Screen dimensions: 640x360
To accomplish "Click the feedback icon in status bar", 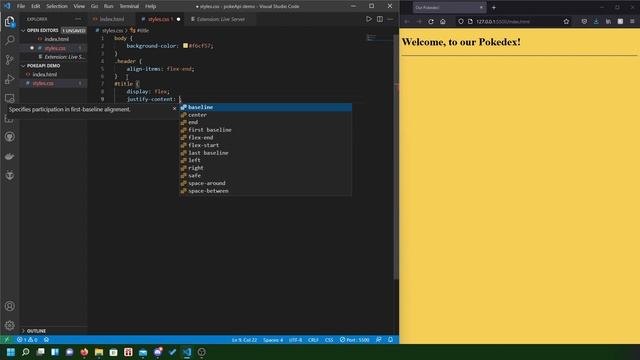I will pyautogui.click(x=379, y=340).
